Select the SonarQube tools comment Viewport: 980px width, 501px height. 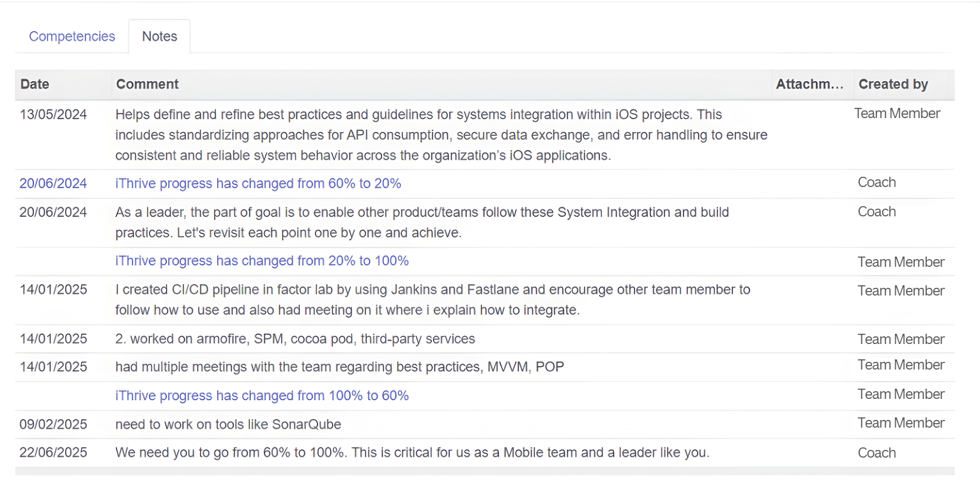(228, 424)
